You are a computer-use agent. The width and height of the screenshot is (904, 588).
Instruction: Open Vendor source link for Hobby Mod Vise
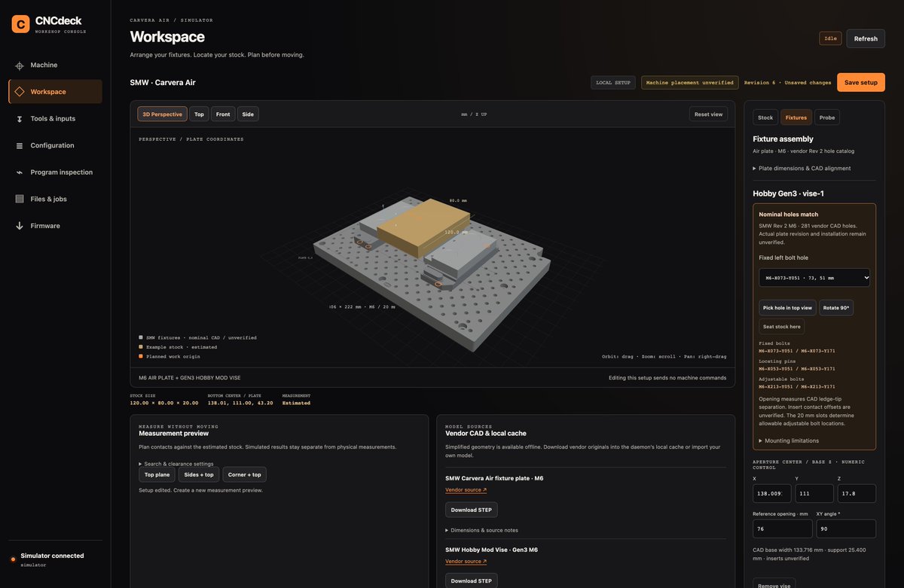click(466, 562)
